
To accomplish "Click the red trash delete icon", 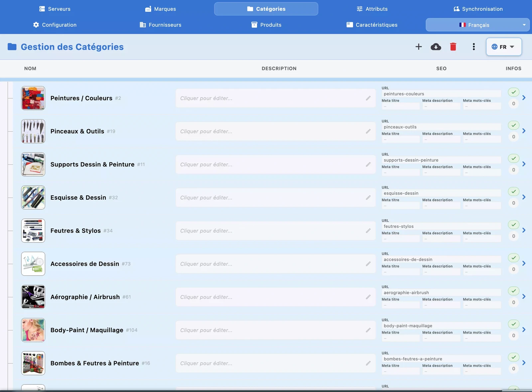I will click(x=453, y=47).
